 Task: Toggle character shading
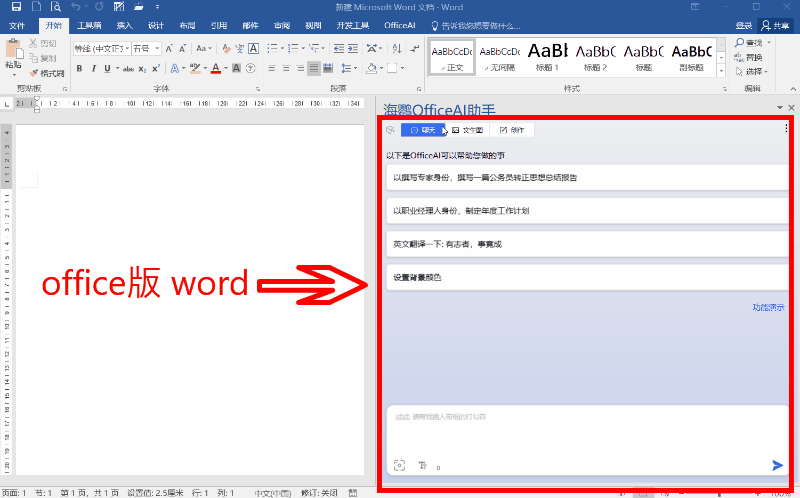pos(236,68)
